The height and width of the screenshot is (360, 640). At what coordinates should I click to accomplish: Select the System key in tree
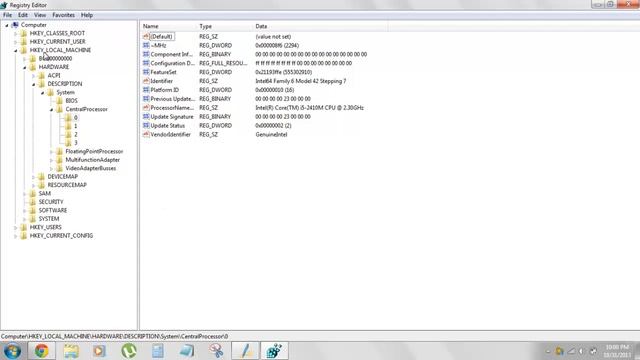coord(65,93)
